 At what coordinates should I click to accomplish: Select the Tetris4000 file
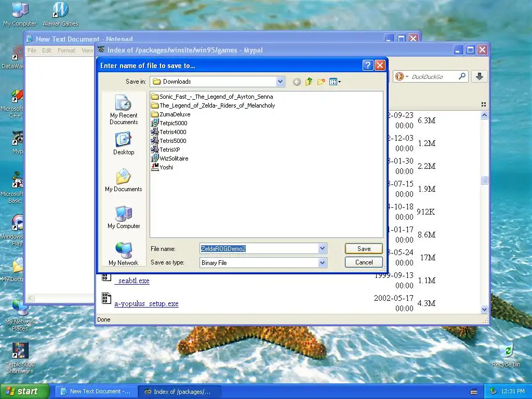point(169,132)
